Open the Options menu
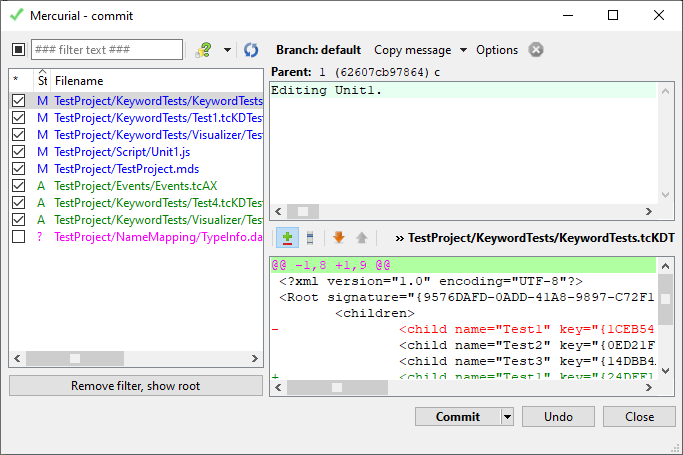 coord(497,50)
